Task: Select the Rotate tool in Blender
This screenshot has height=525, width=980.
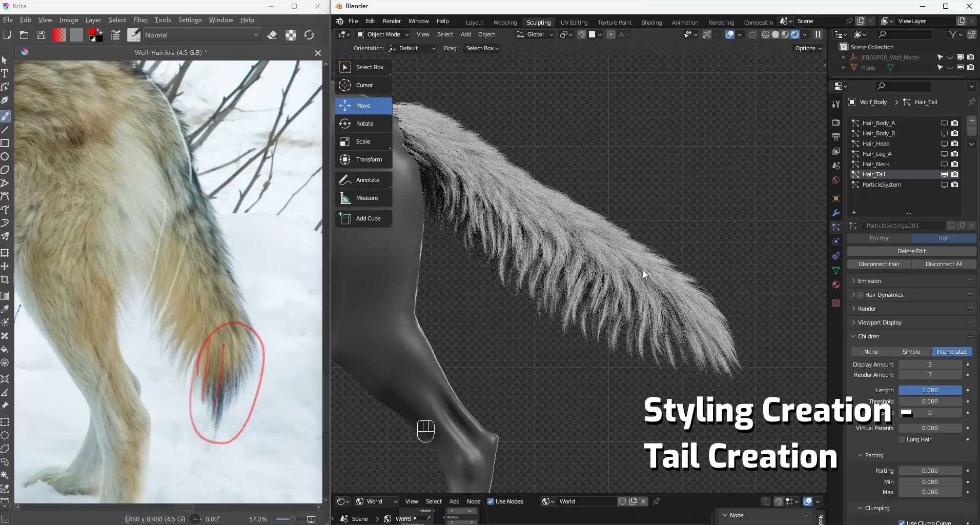Action: 363,124
